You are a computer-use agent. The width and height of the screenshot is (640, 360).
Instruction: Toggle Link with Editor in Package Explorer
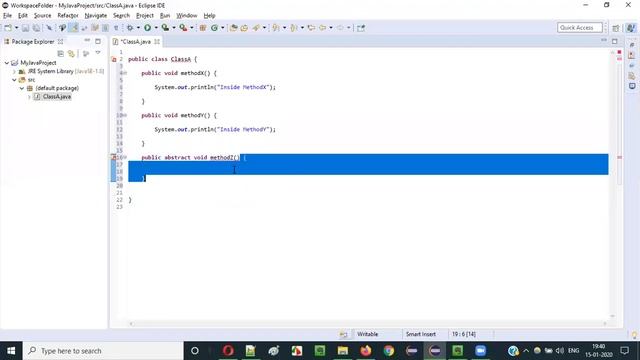pyautogui.click(x=71, y=53)
